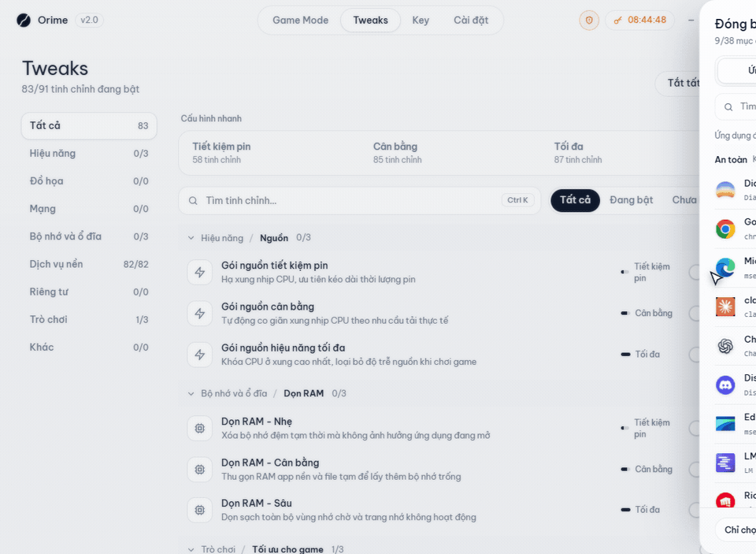The width and height of the screenshot is (756, 554).
Task: Select Tất cả category in sidebar
Action: click(89, 126)
